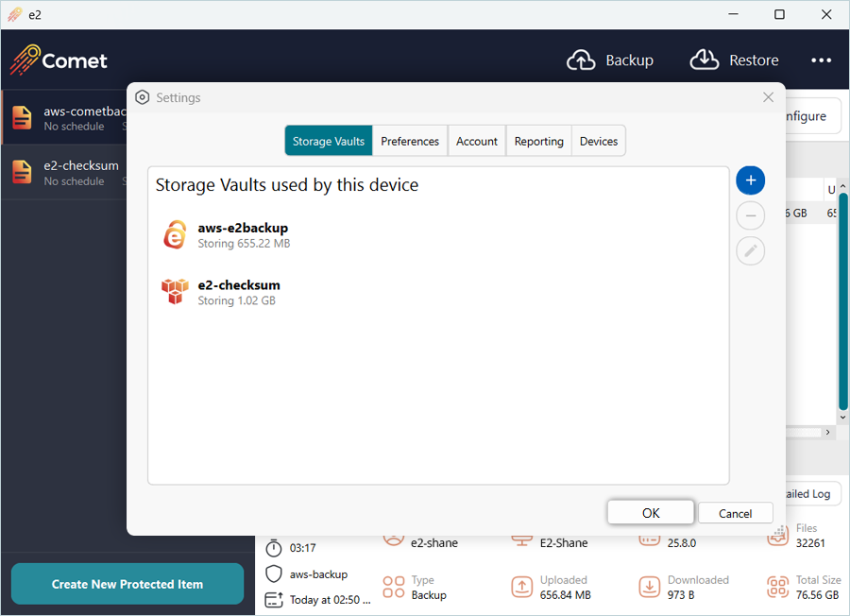Screen dimensions: 850x616
Task: Open the three-dots more menu
Action: click(821, 60)
